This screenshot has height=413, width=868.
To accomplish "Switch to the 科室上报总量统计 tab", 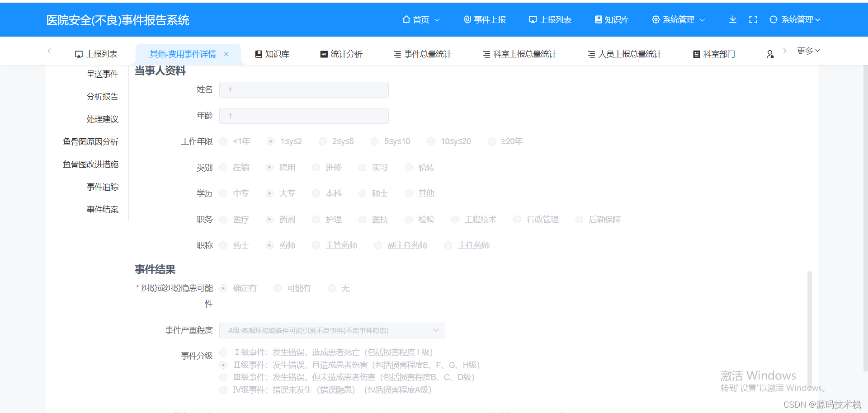I will 520,54.
